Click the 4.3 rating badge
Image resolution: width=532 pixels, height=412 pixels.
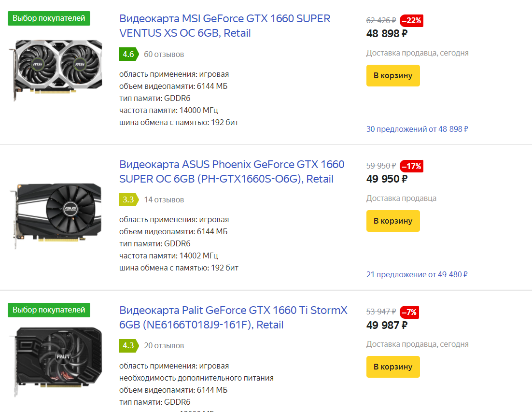coord(128,345)
